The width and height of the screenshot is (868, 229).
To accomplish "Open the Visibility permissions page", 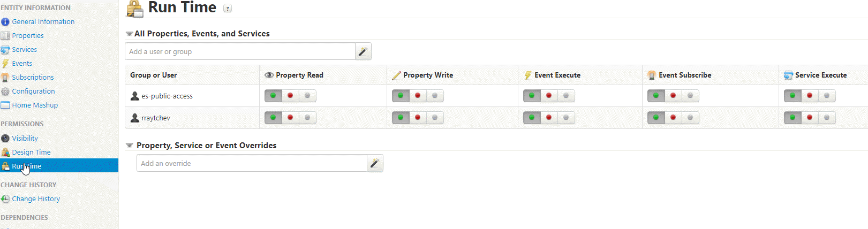I will click(25, 139).
